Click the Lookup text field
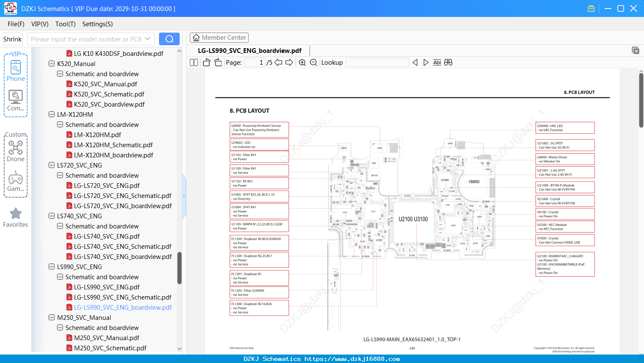Screen dimensions: 644x363 pyautogui.click(x=377, y=63)
